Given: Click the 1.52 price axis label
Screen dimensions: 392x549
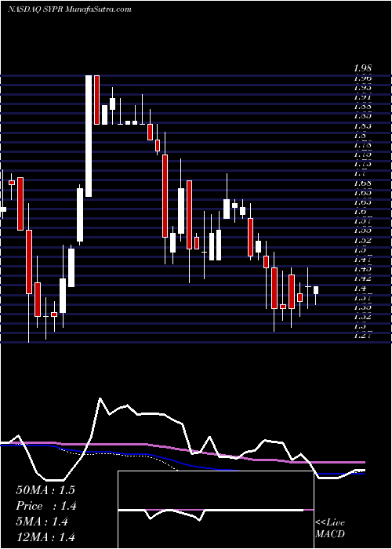Looking at the screenshot, I should 362,241.
